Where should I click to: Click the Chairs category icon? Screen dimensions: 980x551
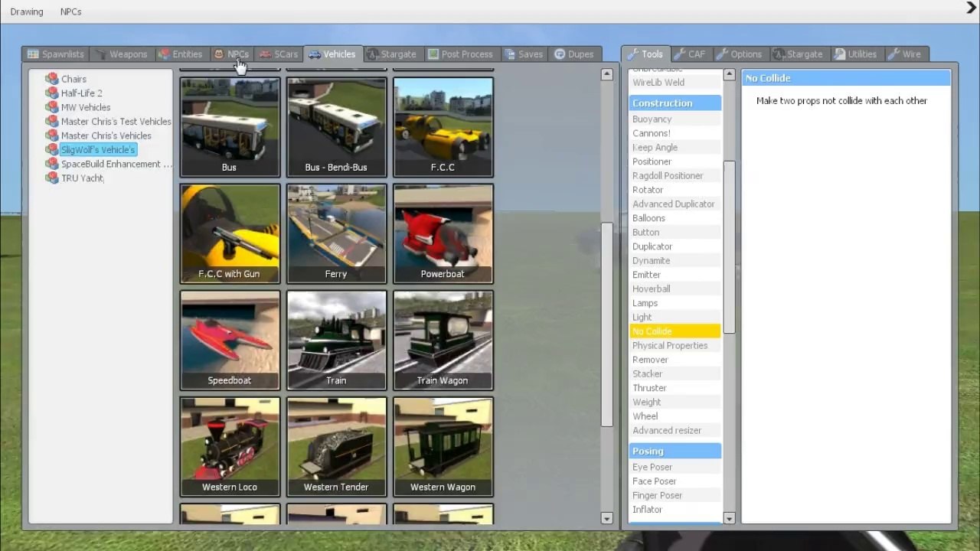52,79
